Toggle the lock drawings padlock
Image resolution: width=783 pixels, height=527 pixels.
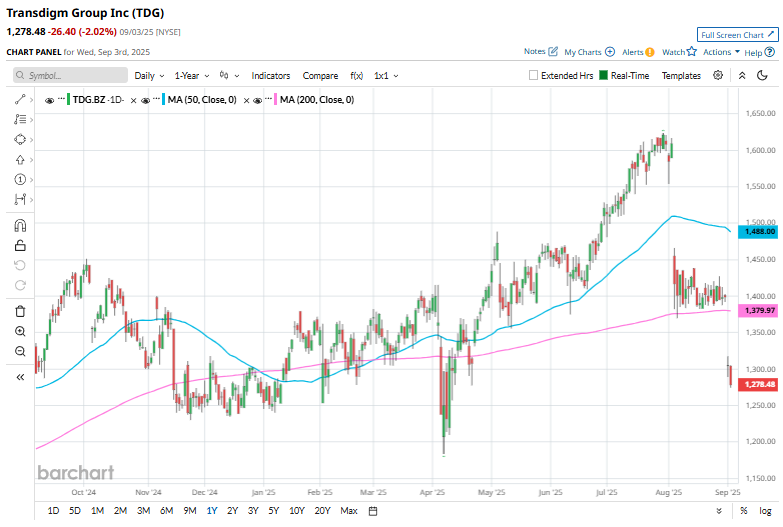20,245
